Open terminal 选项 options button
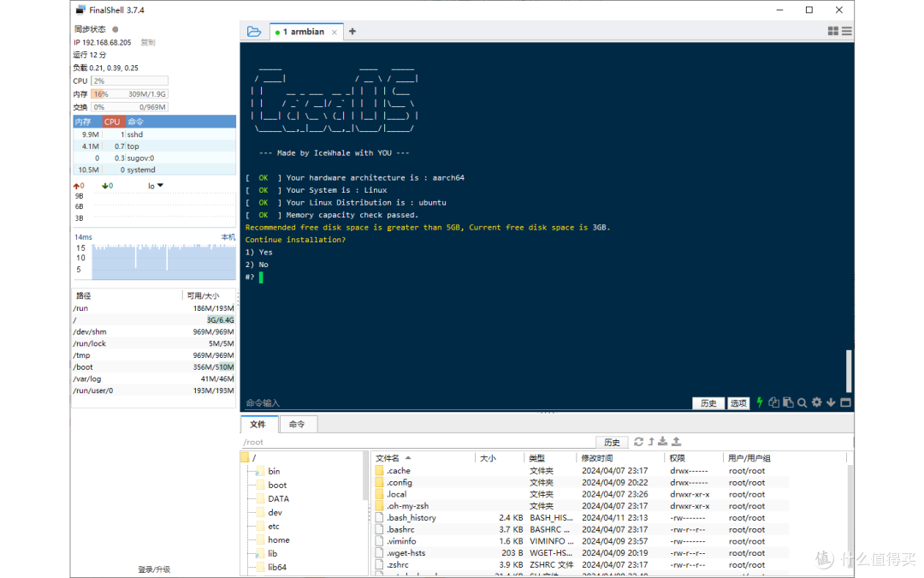Viewport: 924px width, 578px height. pos(738,403)
